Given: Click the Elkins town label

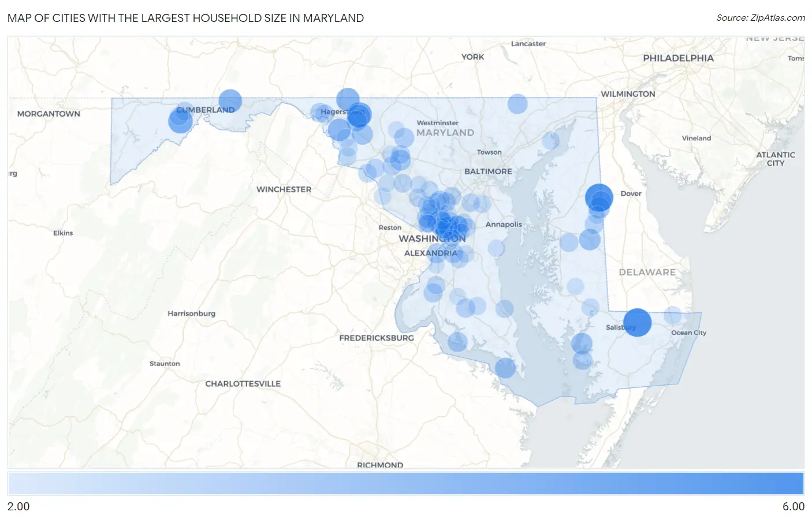Looking at the screenshot, I should [x=63, y=233].
